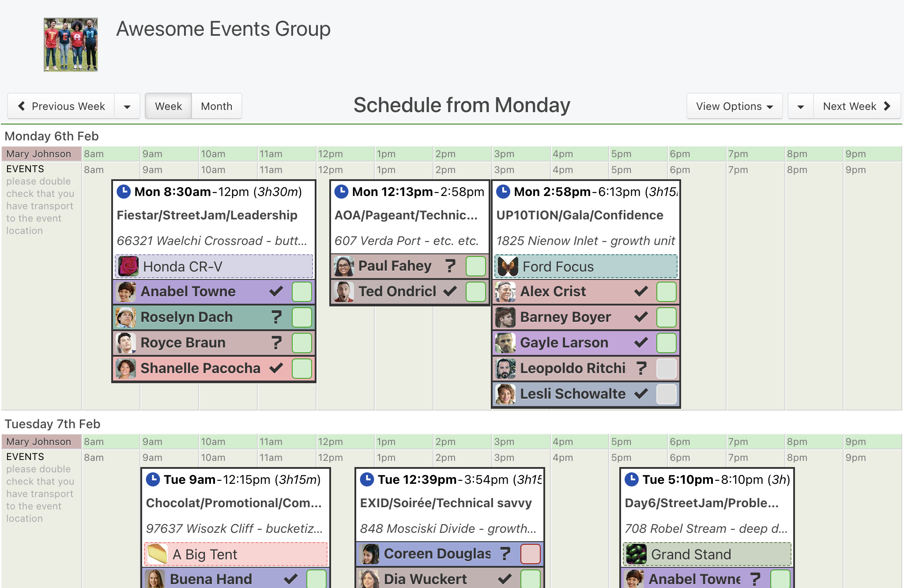Open the View Options dropdown
The width and height of the screenshot is (904, 588).
(x=734, y=106)
